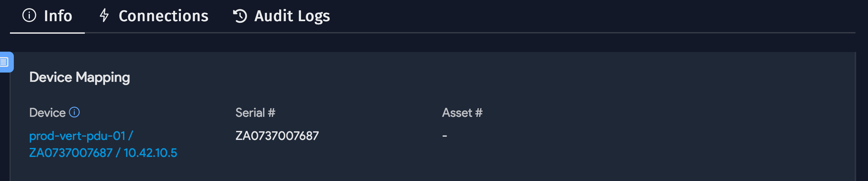Click the active underline beneath Info tab
This screenshot has height=181, width=868.
pos(48,33)
